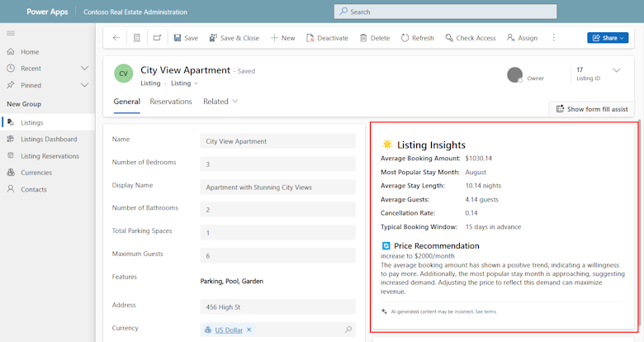This screenshot has height=342, width=644.
Task: Expand the Recent section in sidebar
Action: pyautogui.click(x=84, y=69)
